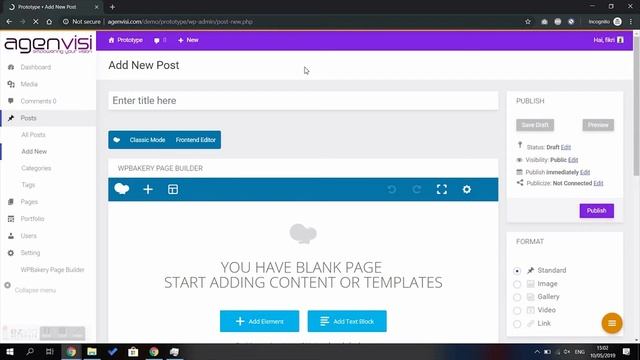Viewport: 640px width, 360px height.
Task: Click the Dashboard sidebar icon
Action: coord(11,67)
